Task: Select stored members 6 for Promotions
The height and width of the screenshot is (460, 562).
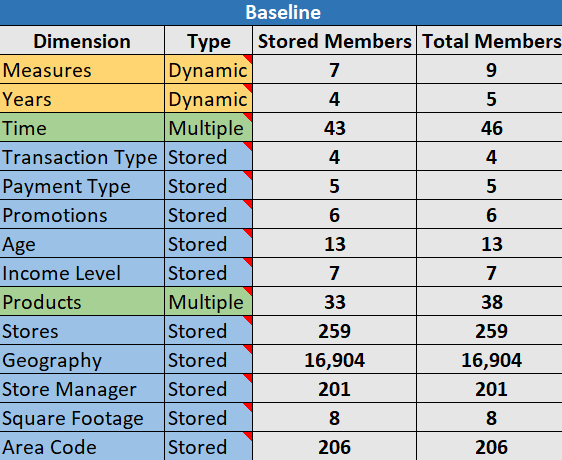Action: [334, 215]
